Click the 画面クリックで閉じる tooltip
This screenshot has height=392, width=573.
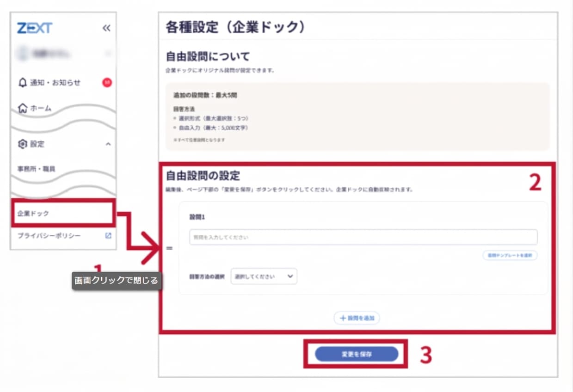[x=117, y=281]
